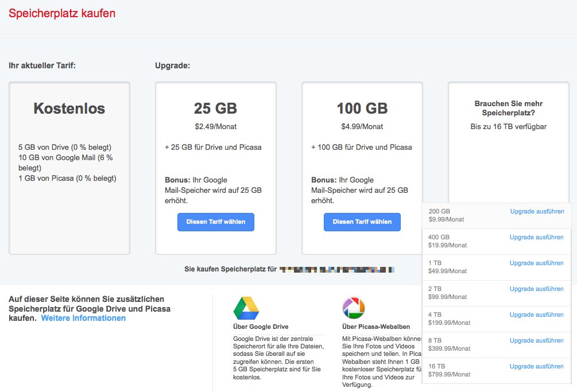The width and height of the screenshot is (577, 392).
Task: Choose the 100 GB plan button
Action: point(362,222)
